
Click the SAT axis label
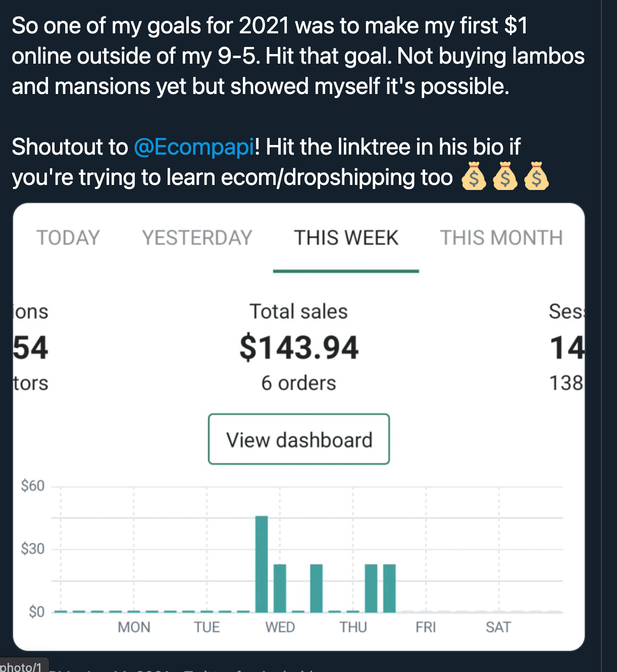tap(498, 627)
